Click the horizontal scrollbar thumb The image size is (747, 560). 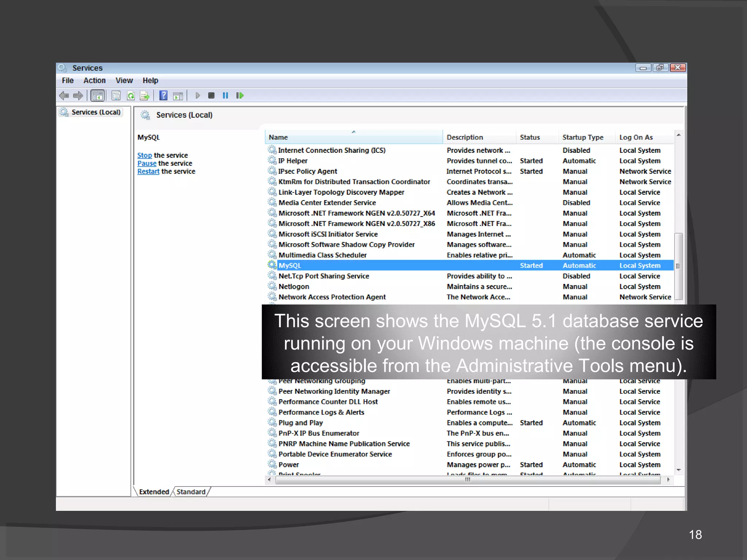[468, 480]
